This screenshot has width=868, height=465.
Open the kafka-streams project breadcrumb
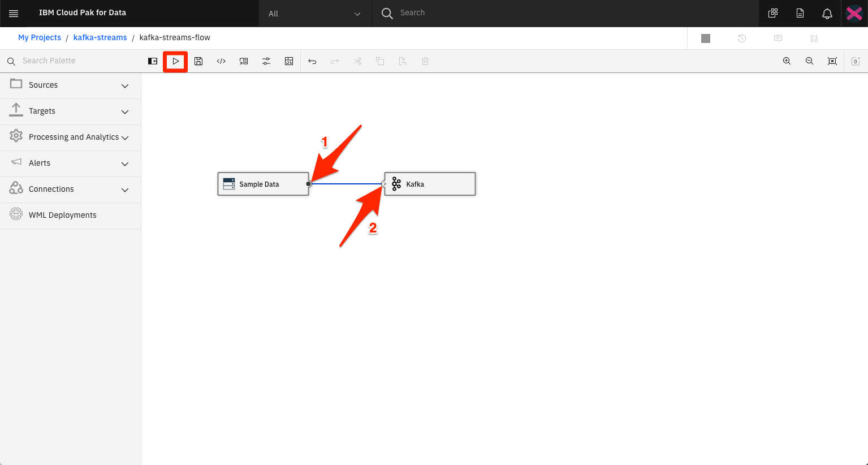[x=100, y=37]
